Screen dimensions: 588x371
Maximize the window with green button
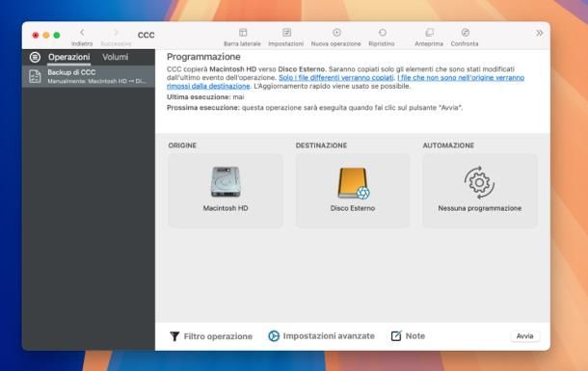pos(57,36)
